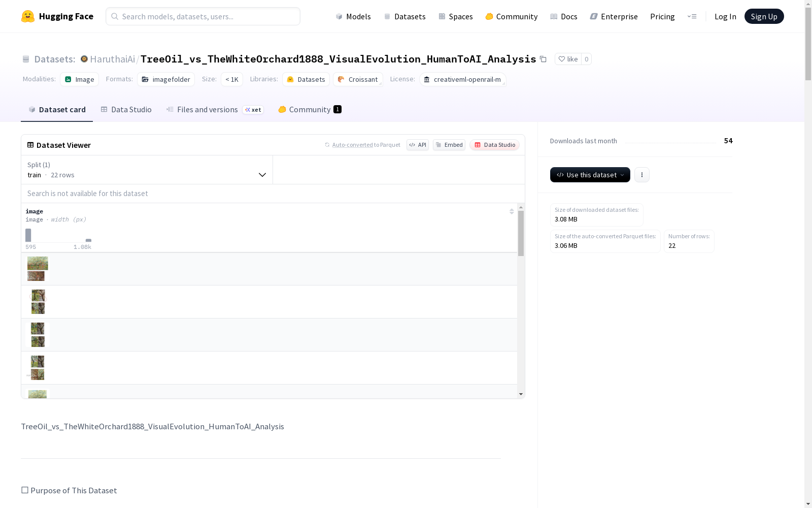Select the < 1K size tag
The height and width of the screenshot is (508, 812).
232,79
